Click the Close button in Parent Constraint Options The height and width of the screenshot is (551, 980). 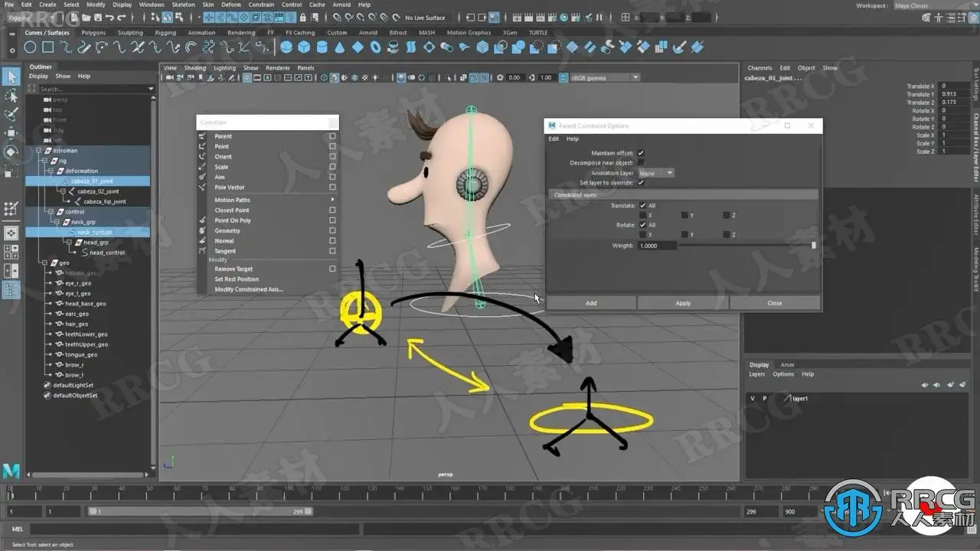click(775, 303)
